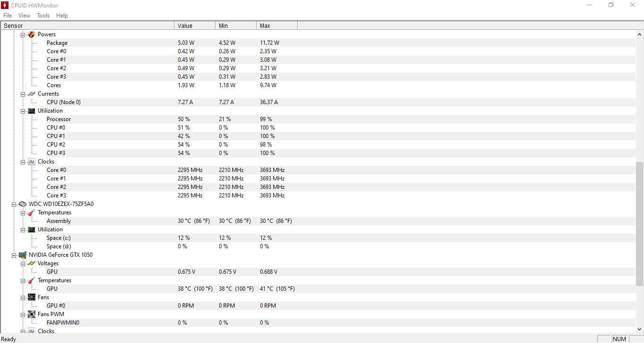Open the Tools menu
This screenshot has width=644, height=343.
43,16
